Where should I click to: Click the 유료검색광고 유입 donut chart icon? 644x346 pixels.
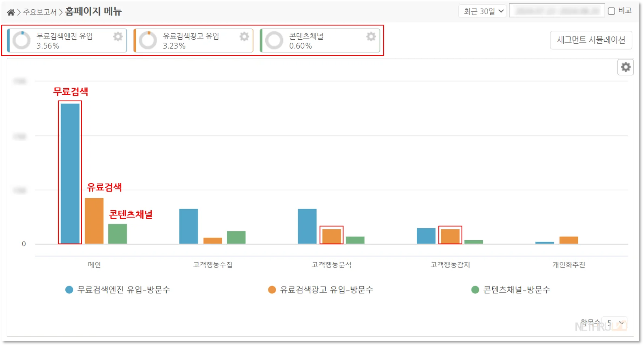tap(148, 41)
